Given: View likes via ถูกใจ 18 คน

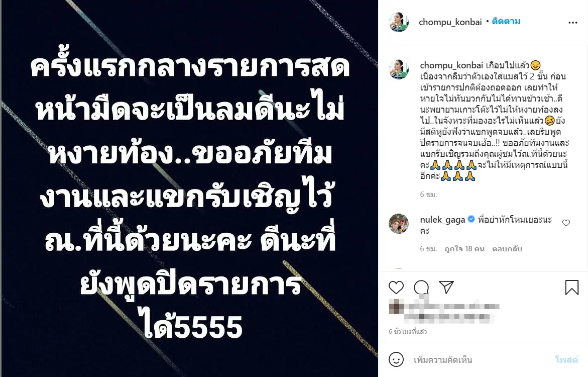Looking at the screenshot, I should (464, 249).
